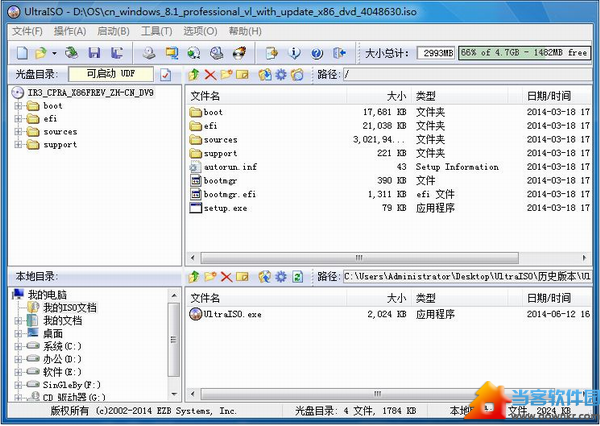Open the 帮助(H) menu
Image resolution: width=600 pixels, height=426 pixels.
click(245, 31)
